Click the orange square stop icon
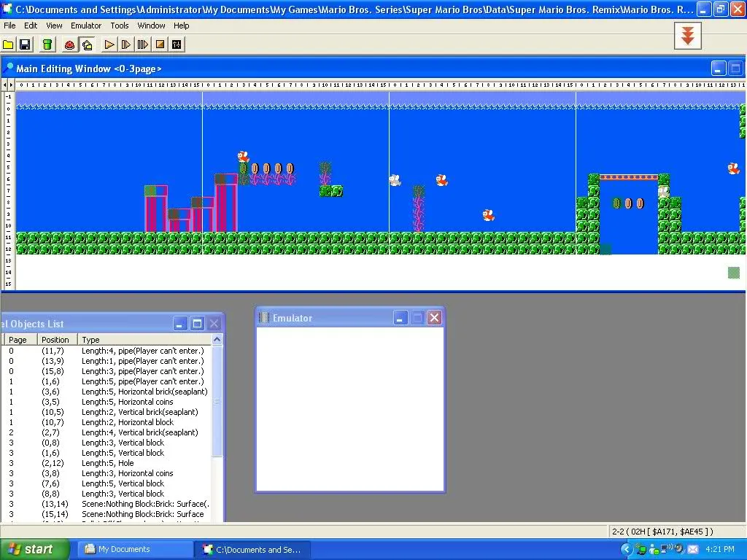747x560 pixels. 160,45
